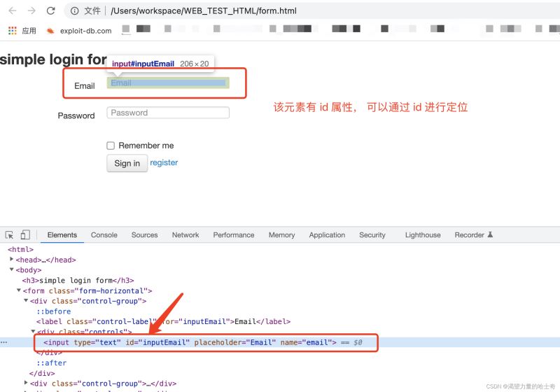Click the browser back arrow
This screenshot has width=560, height=392.
pyautogui.click(x=13, y=10)
